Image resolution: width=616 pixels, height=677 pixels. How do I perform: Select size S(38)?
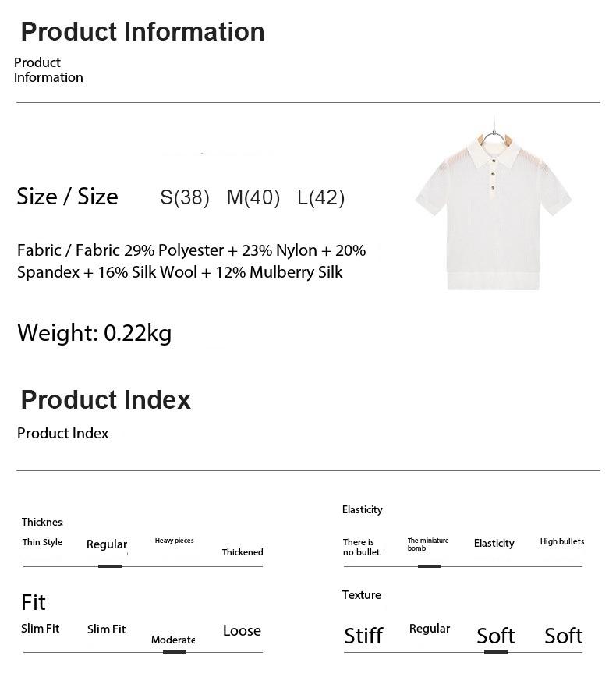[185, 198]
